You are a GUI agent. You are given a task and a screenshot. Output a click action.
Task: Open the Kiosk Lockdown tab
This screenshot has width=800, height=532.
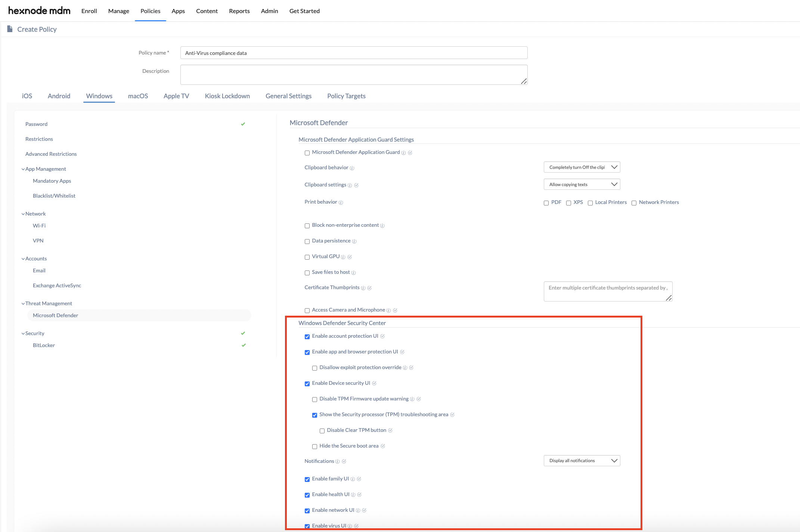click(x=227, y=96)
